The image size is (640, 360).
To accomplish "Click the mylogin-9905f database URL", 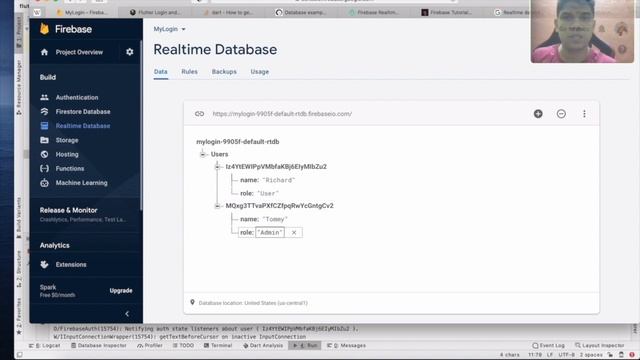I will [282, 114].
